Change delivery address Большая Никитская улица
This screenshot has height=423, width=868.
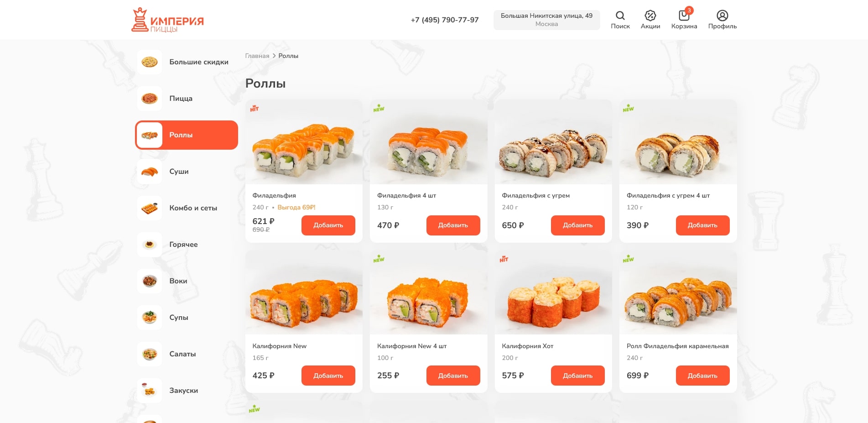(546, 20)
